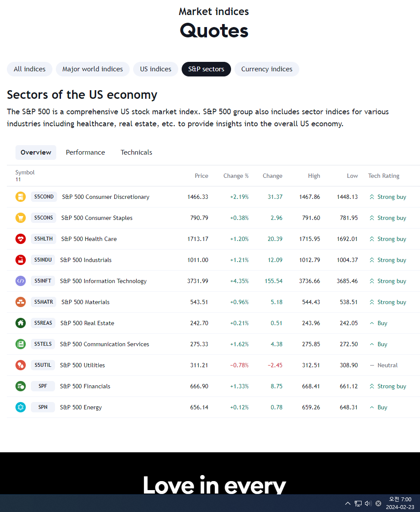Click the Consumer Staples cart icon
The image size is (420, 512).
point(21,218)
